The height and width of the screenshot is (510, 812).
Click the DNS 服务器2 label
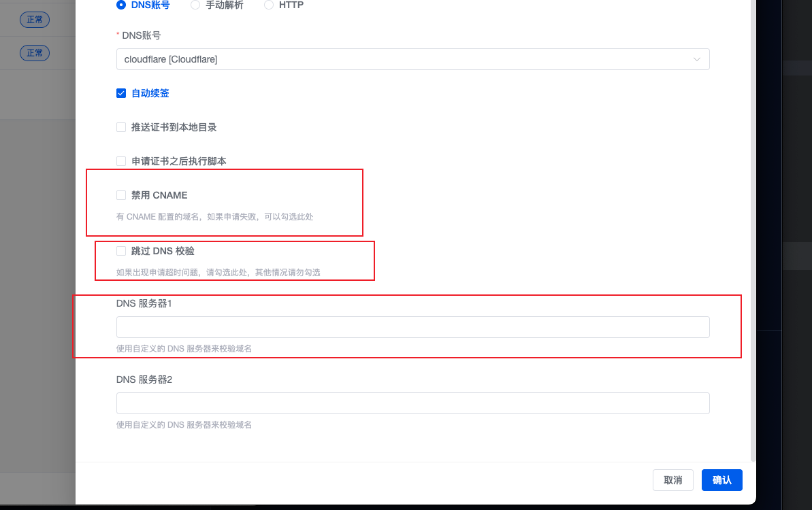coord(144,379)
